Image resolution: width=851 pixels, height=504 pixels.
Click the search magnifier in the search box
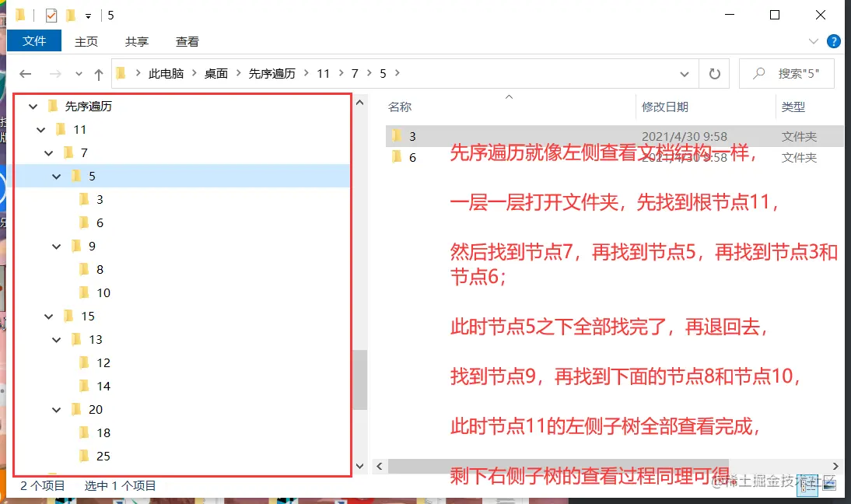tap(758, 72)
